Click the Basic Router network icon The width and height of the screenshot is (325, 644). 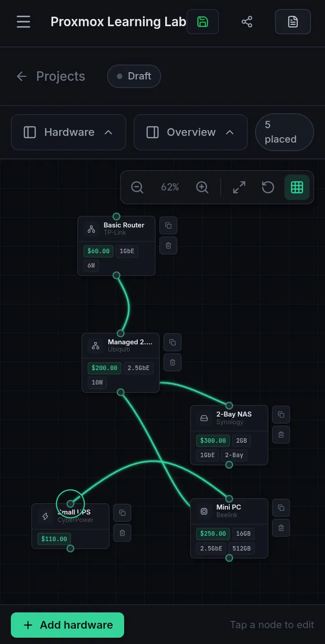coord(91,229)
